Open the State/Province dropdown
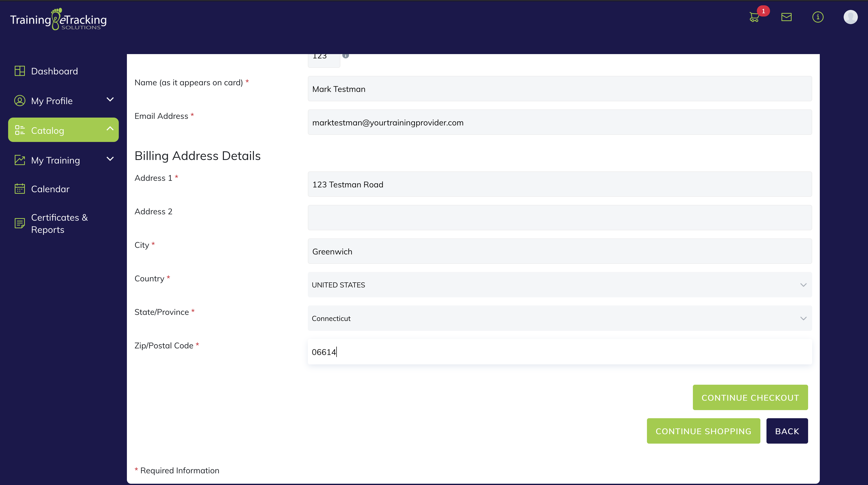Image resolution: width=868 pixels, height=485 pixels. coord(559,318)
